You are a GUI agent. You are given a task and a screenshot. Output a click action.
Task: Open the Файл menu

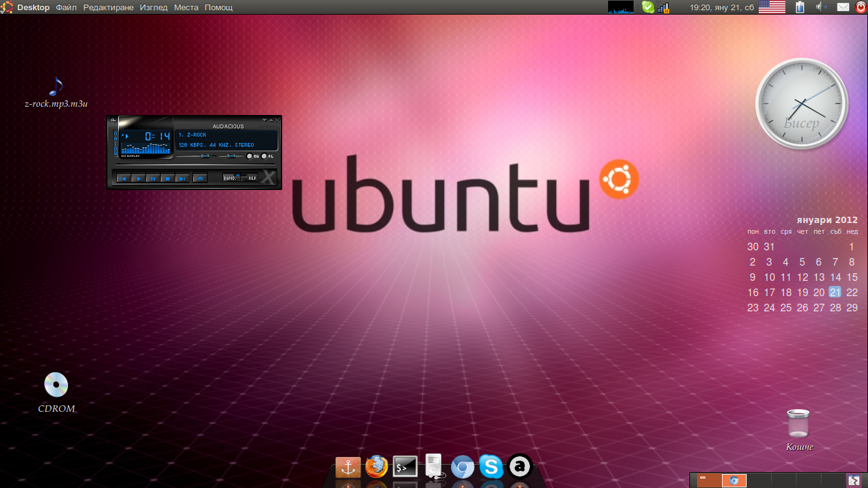point(66,8)
